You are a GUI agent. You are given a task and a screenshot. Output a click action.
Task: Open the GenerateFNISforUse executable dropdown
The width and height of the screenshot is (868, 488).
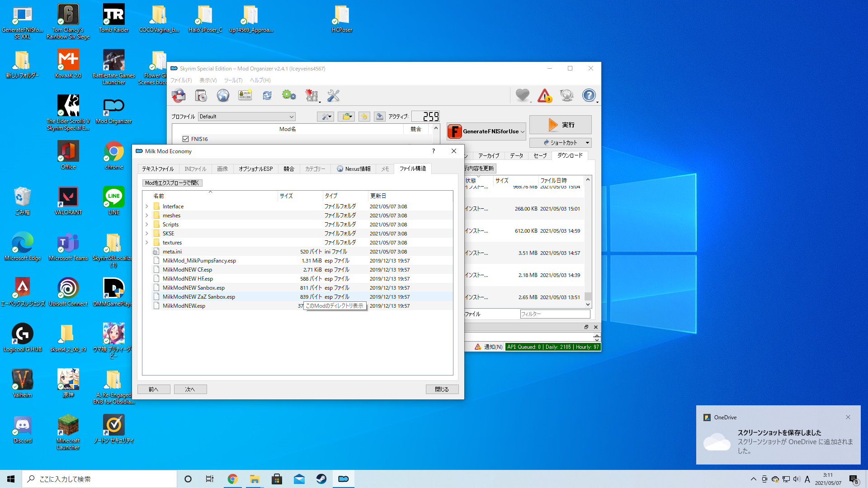pos(486,131)
